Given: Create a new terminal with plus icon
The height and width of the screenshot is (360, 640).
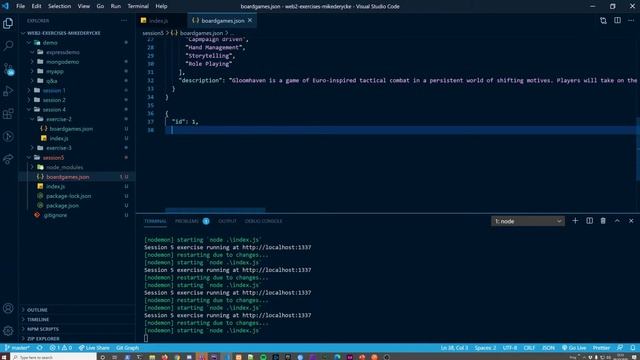Looking at the screenshot, I should pos(575,221).
